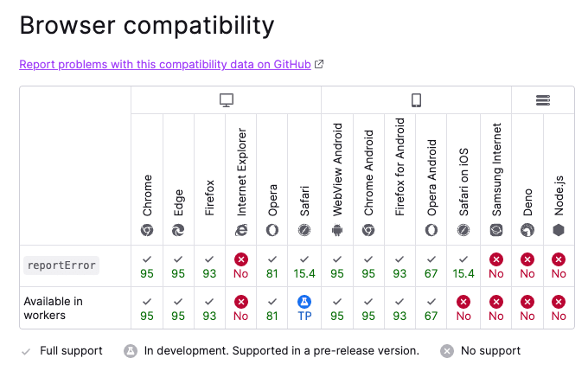This screenshot has height=390, width=588.
Task: Click the Edge browser logo icon
Action: point(178,230)
